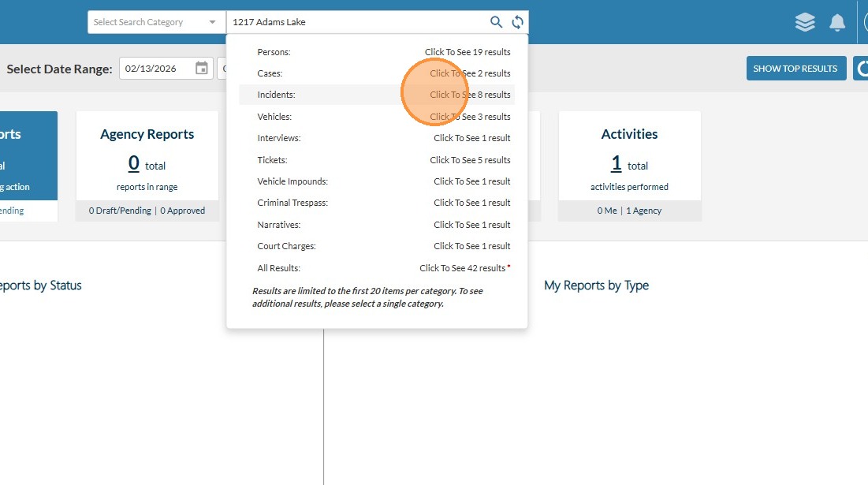Open the notifications bell
Viewport: 868px width, 485px height.
pyautogui.click(x=837, y=23)
